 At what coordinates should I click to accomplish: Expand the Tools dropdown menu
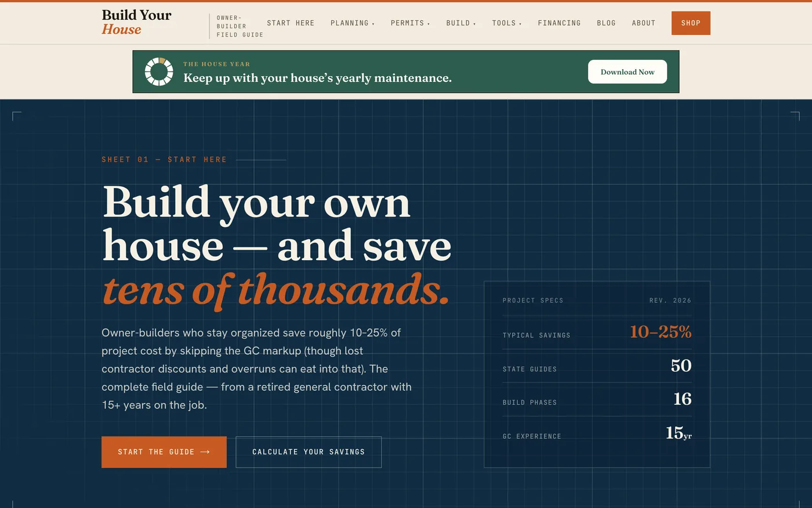click(x=506, y=23)
